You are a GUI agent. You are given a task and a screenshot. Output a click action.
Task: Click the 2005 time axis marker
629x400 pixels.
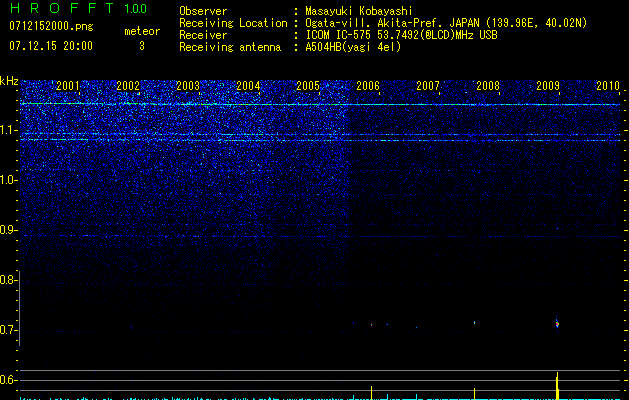click(x=308, y=85)
